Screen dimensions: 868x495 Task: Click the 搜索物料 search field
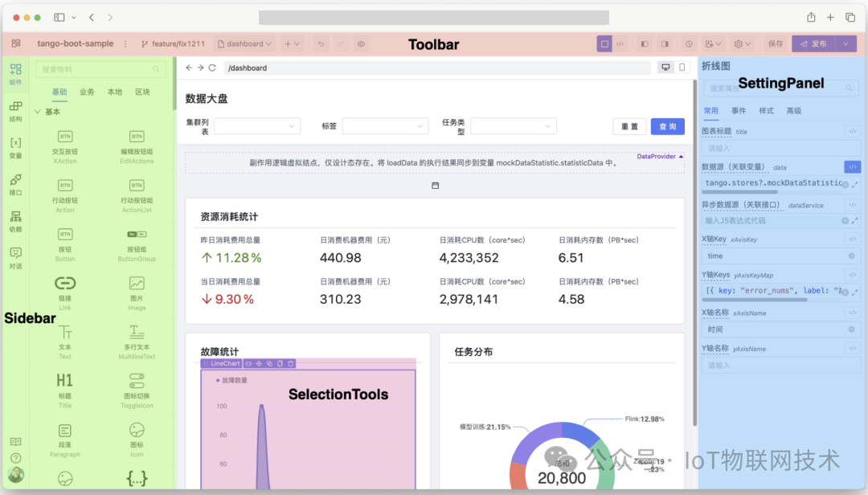coord(100,69)
